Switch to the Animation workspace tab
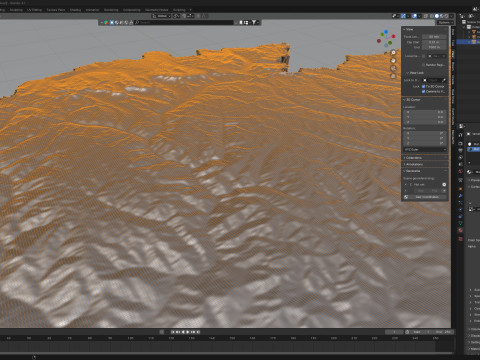 click(x=92, y=10)
